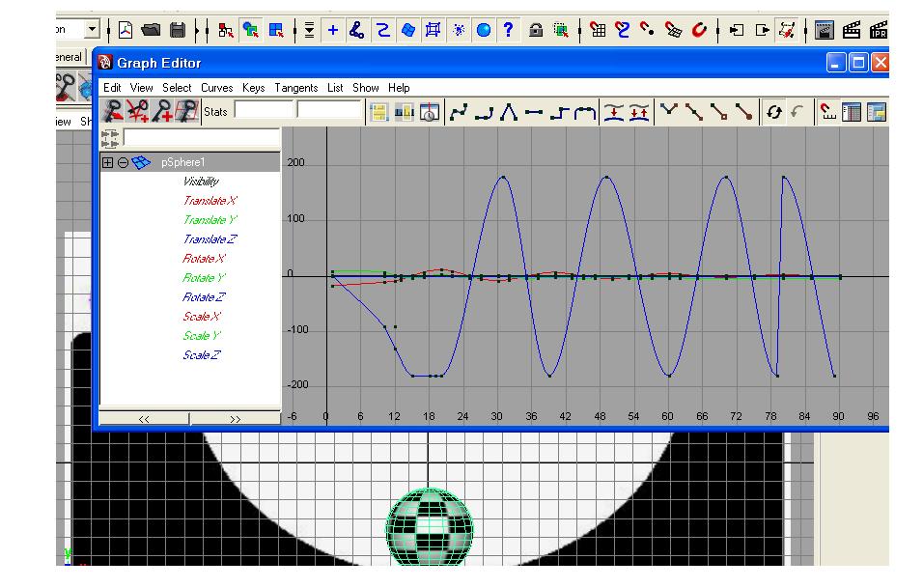Click the Swap Buffer Curves icon
The width and height of the screenshot is (923, 588).
coord(639,112)
